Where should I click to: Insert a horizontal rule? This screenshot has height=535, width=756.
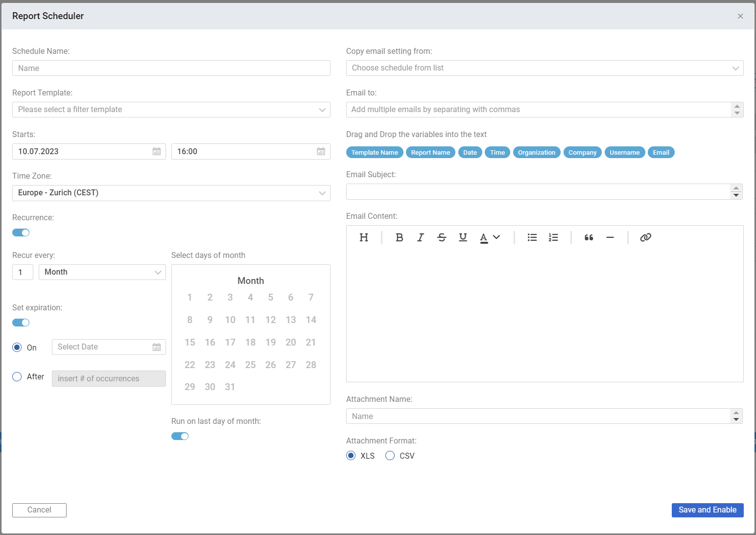click(x=610, y=237)
